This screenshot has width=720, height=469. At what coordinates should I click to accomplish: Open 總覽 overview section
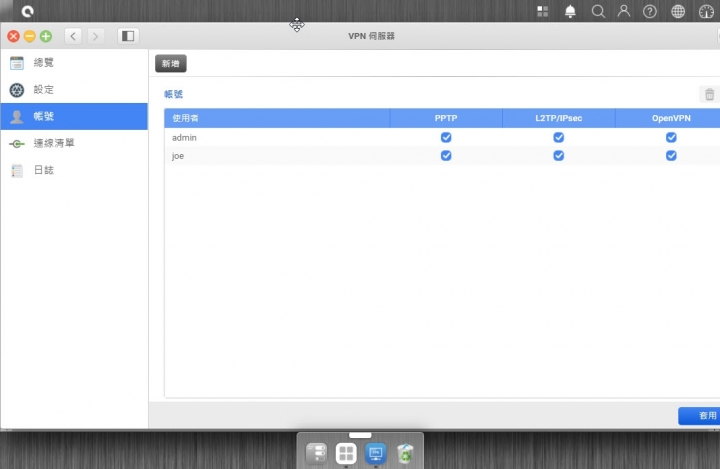pos(74,62)
